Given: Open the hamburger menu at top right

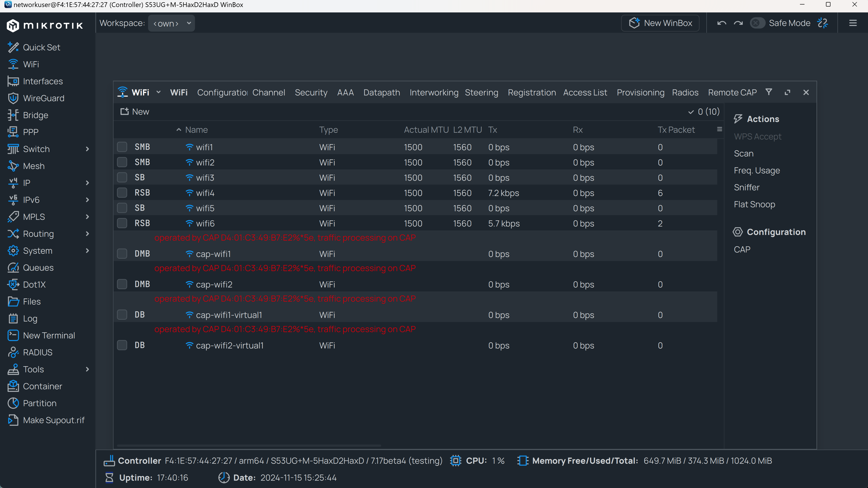Looking at the screenshot, I should pyautogui.click(x=853, y=23).
